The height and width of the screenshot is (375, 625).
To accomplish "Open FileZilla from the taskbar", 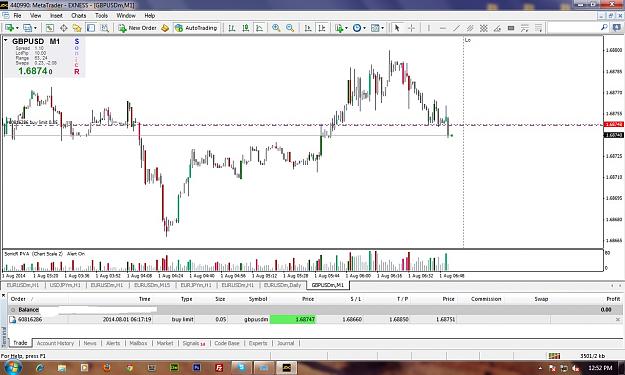I will point(219,367).
